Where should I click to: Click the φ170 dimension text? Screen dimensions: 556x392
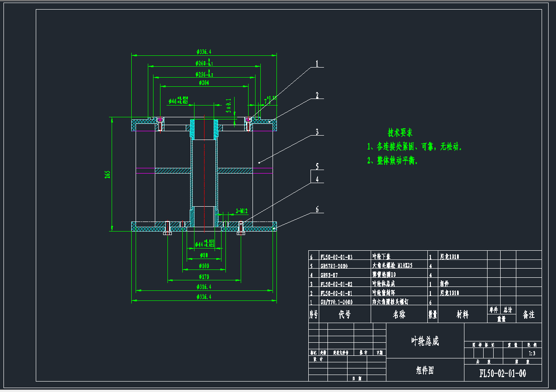click(x=204, y=276)
